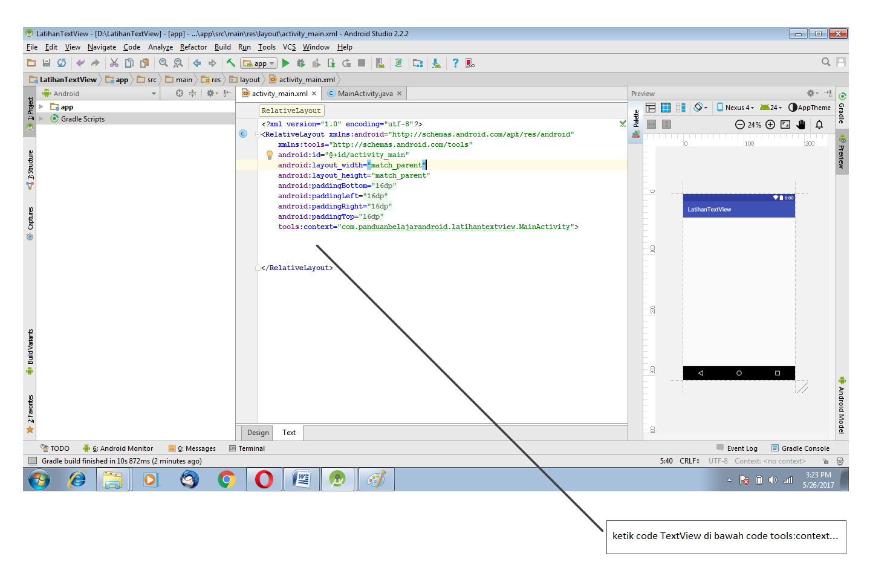Click the Paste clipboard icon
Viewport: 893px width, 588px height.
click(144, 63)
